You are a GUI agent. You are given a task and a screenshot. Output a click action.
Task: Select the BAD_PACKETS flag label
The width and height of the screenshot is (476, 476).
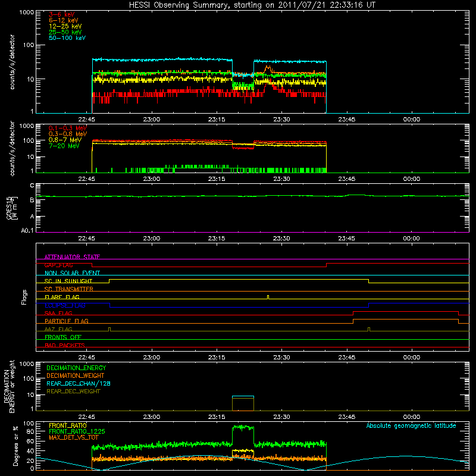pos(65,345)
